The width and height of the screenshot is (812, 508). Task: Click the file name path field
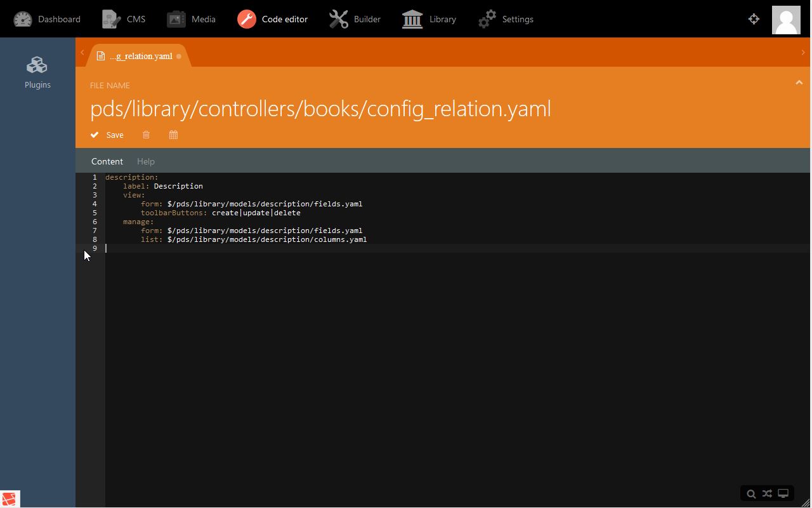pos(320,109)
